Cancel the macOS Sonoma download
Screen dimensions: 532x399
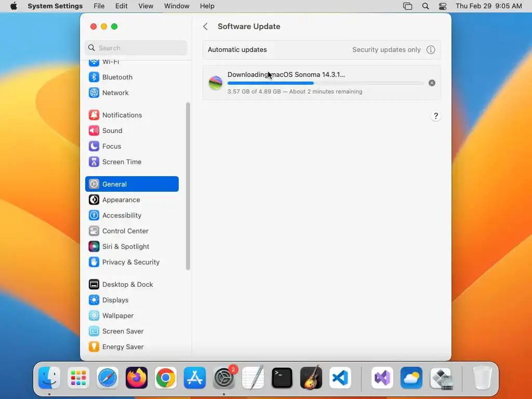click(x=432, y=83)
